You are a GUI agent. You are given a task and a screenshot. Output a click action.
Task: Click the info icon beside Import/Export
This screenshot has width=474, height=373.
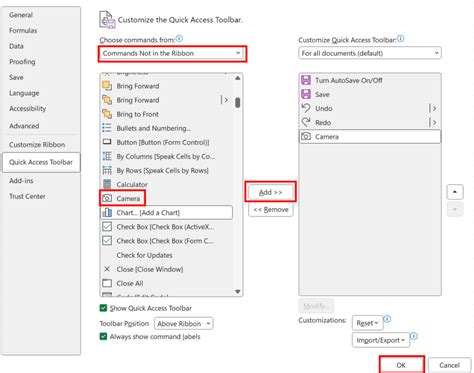414,336
